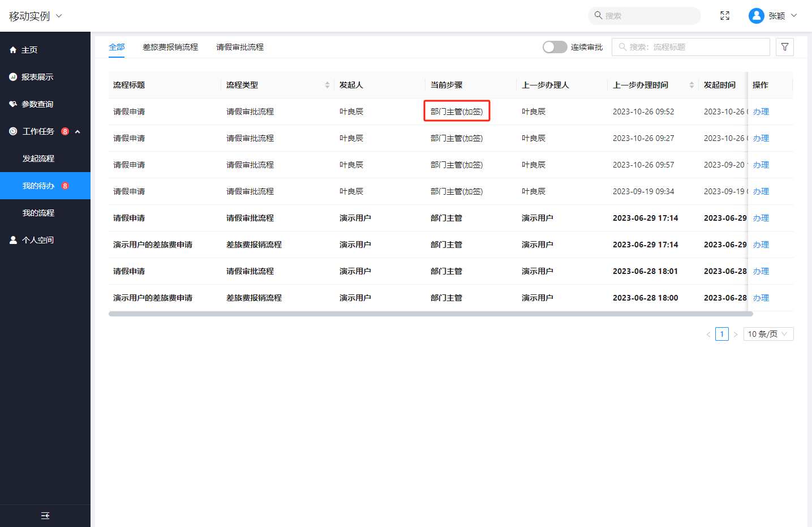Collapse the 工作任务 sidebar menu
Image resolution: width=812 pixels, height=527 pixels.
[78, 131]
